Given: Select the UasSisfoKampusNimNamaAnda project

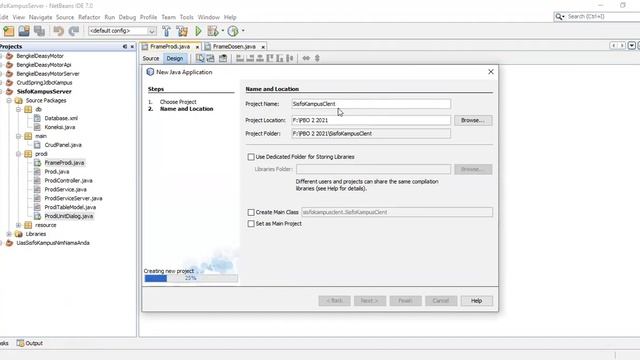Looking at the screenshot, I should (53, 243).
